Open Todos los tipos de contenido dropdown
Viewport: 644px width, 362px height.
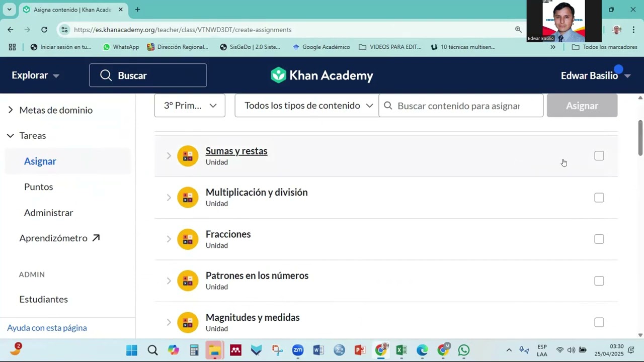pos(306,106)
